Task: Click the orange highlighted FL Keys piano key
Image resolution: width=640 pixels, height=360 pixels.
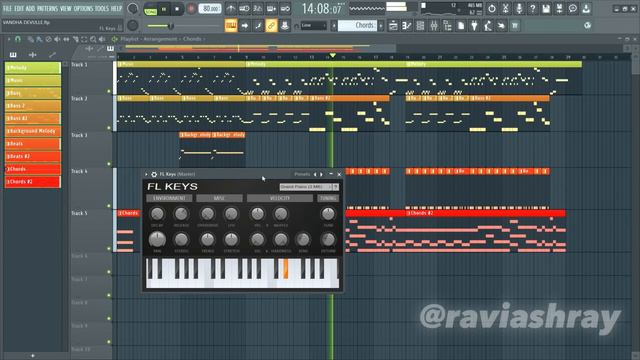Action: tap(286, 269)
